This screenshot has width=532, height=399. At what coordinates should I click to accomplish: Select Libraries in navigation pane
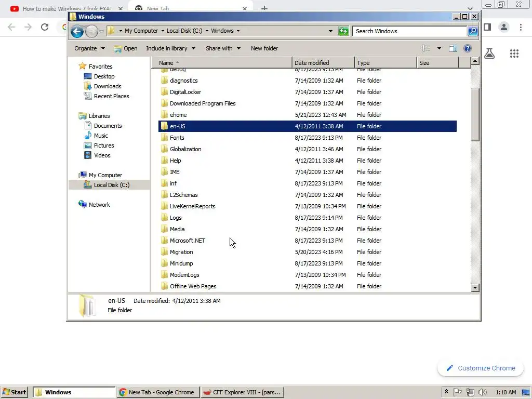tap(99, 116)
